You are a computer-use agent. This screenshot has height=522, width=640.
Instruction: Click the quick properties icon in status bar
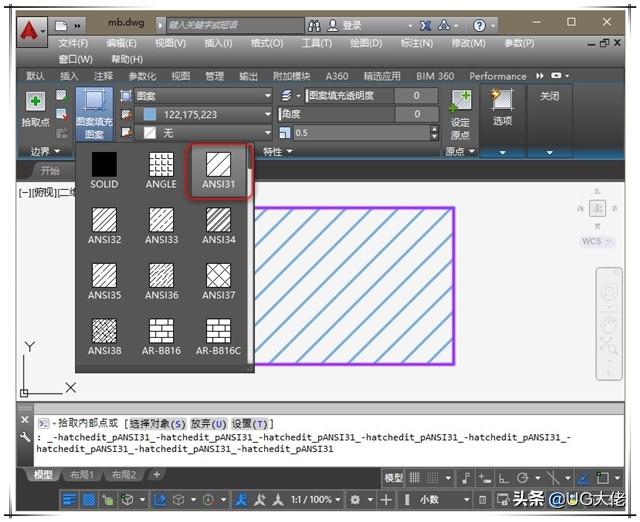click(482, 500)
